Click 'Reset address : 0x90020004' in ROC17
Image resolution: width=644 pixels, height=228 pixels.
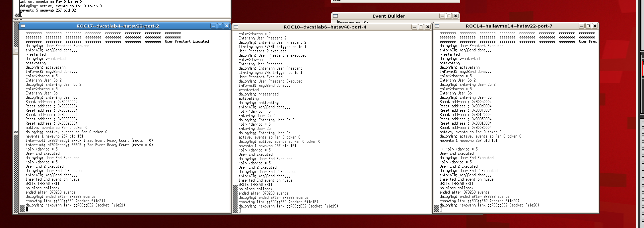click(51, 110)
